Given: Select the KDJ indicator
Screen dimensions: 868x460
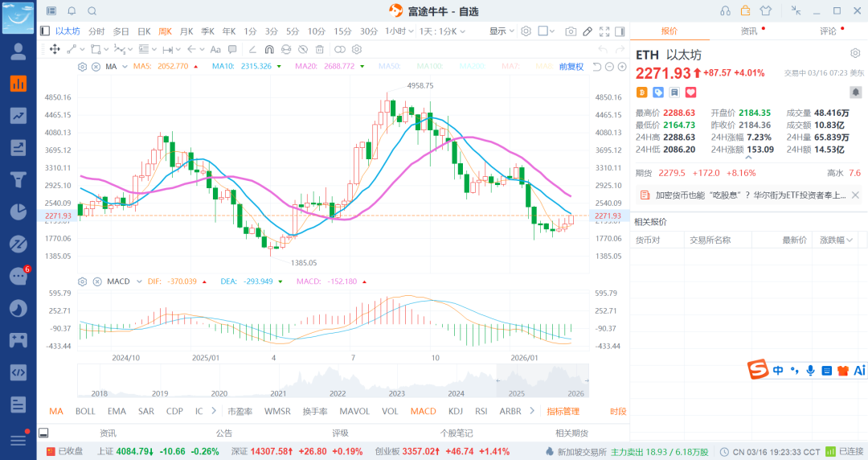Looking at the screenshot, I should [456, 411].
